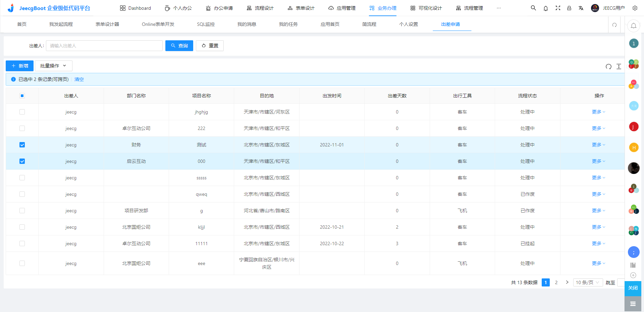This screenshot has width=644, height=312.
Task: Uncheck the 000 project row
Action: pos(22,161)
